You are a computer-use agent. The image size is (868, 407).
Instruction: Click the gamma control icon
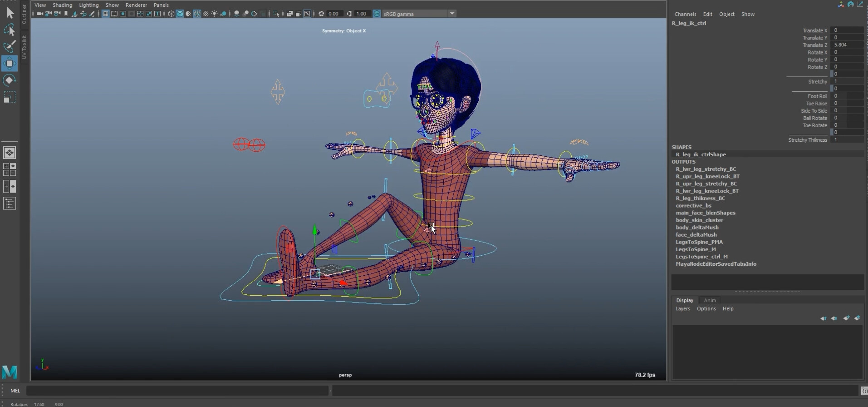pos(349,14)
